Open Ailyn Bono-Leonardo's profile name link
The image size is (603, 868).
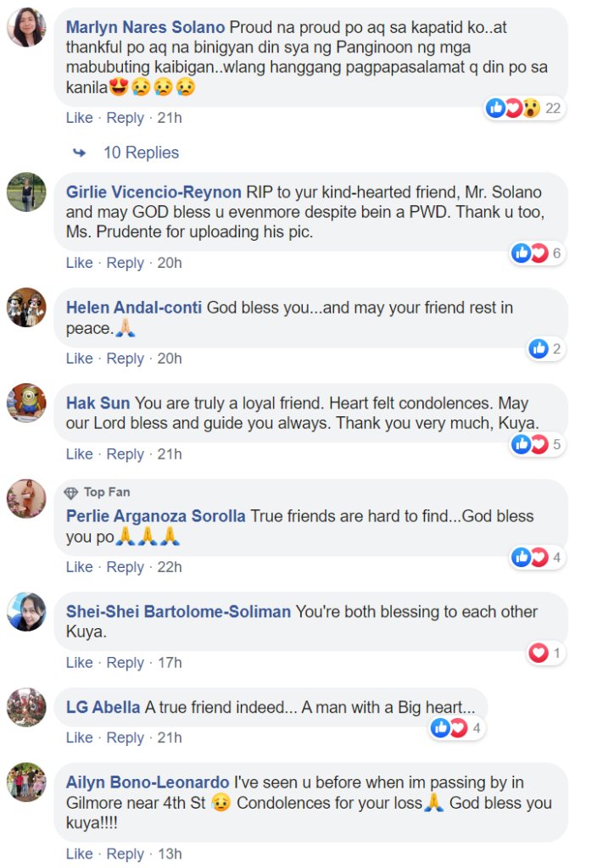[148, 782]
